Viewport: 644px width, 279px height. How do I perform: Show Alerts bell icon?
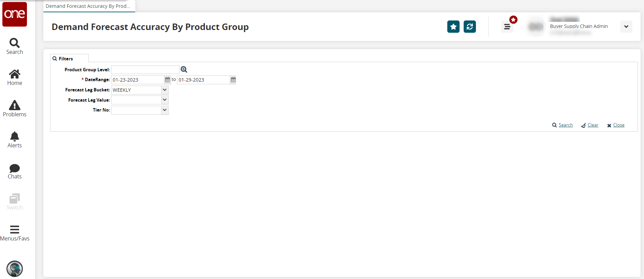[x=15, y=140]
